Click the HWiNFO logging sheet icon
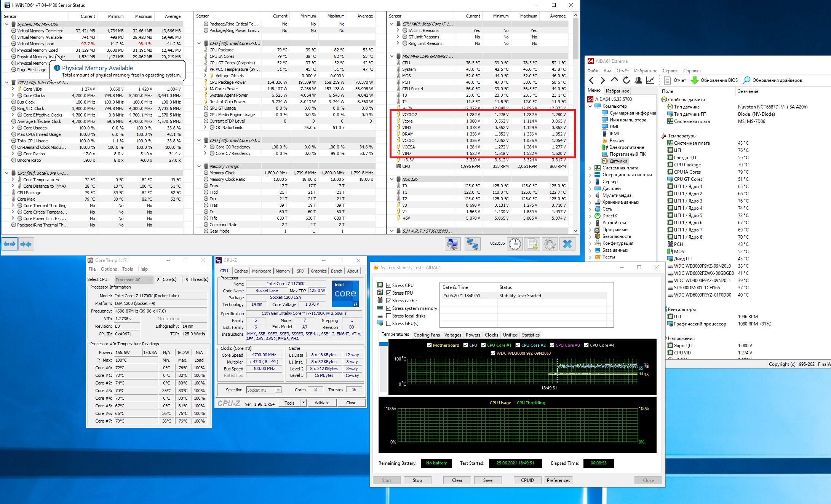 click(x=532, y=244)
